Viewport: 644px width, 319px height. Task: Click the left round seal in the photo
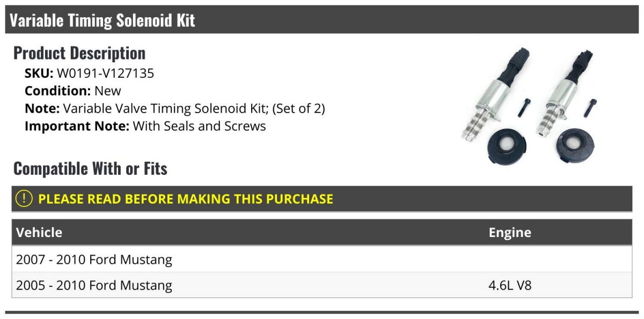coord(506,145)
